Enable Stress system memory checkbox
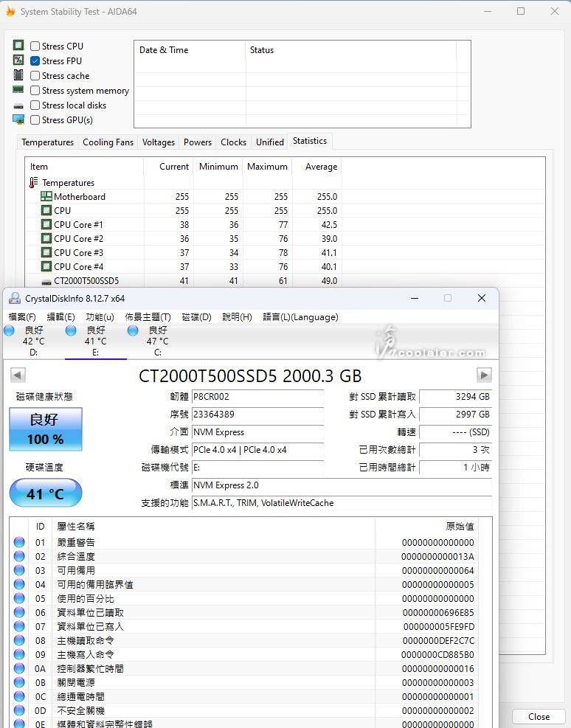571x728 pixels. [35, 91]
